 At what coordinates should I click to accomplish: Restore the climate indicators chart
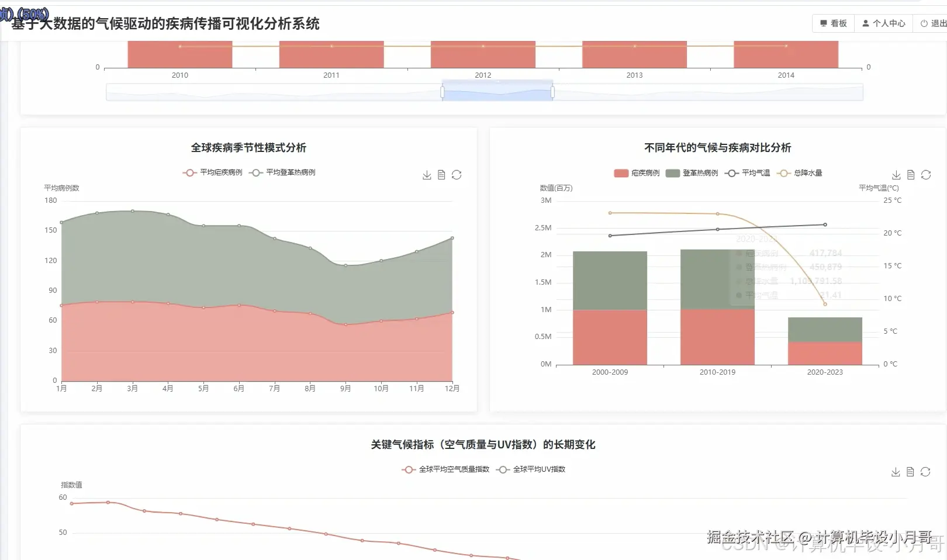tap(925, 472)
